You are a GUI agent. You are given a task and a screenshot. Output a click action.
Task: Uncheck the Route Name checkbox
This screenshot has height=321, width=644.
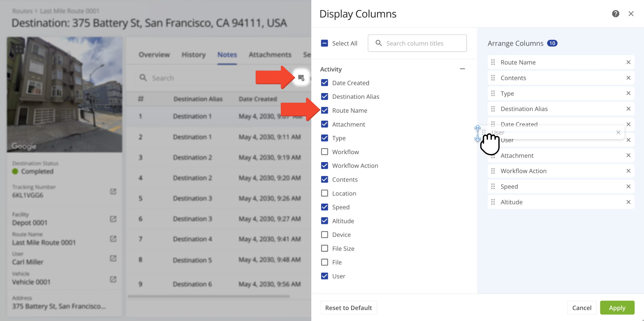click(325, 110)
